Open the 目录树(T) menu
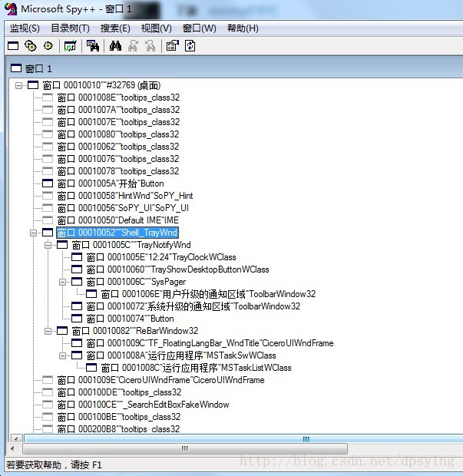The image size is (463, 476). (70, 28)
